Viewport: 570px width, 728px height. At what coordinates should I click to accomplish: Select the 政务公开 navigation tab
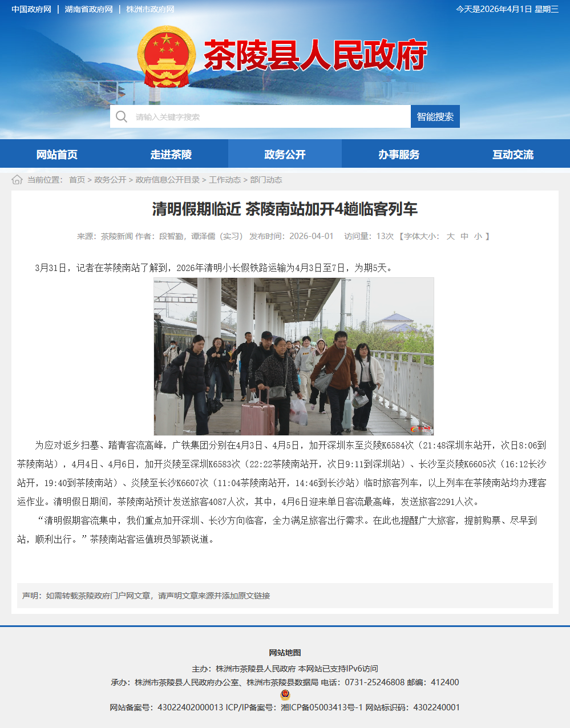coord(285,154)
